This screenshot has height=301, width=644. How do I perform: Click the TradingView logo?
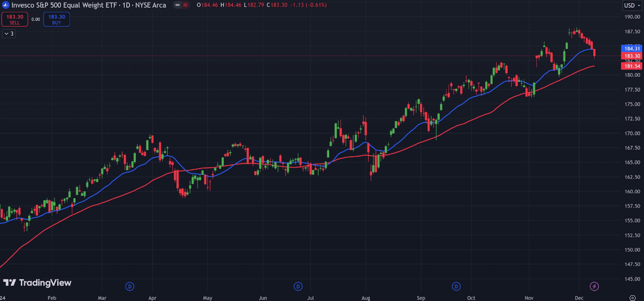click(x=37, y=283)
